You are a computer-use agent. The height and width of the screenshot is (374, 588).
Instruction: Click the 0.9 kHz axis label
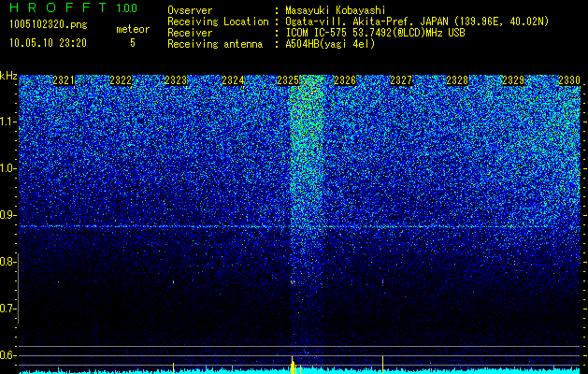(x=7, y=215)
